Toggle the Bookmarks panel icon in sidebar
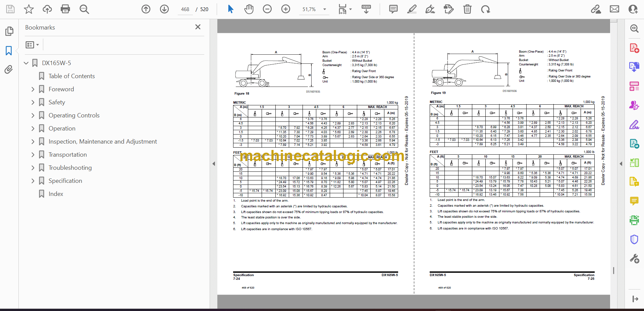The width and height of the screenshot is (644, 311). (x=9, y=51)
